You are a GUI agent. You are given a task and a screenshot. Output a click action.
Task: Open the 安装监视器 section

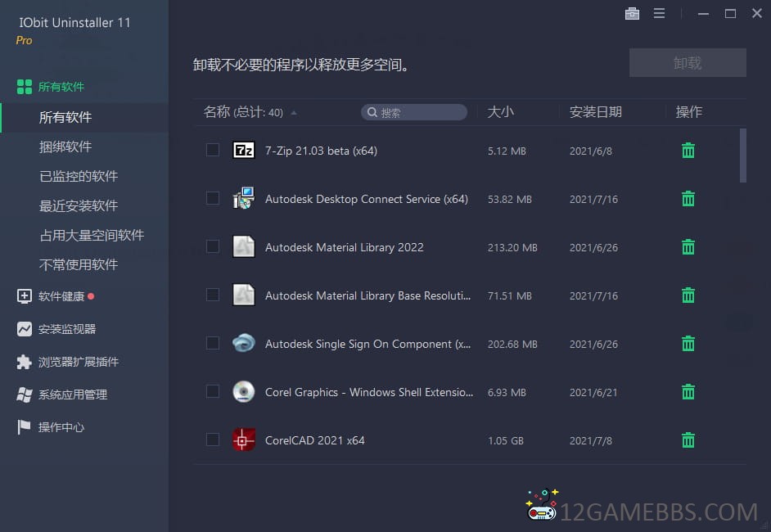67,329
